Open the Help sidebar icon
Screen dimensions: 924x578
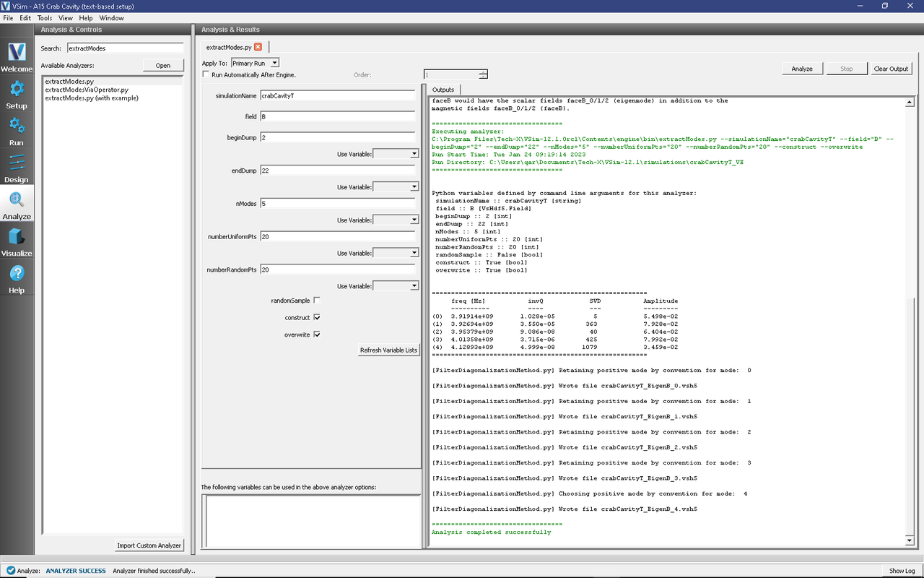17,279
